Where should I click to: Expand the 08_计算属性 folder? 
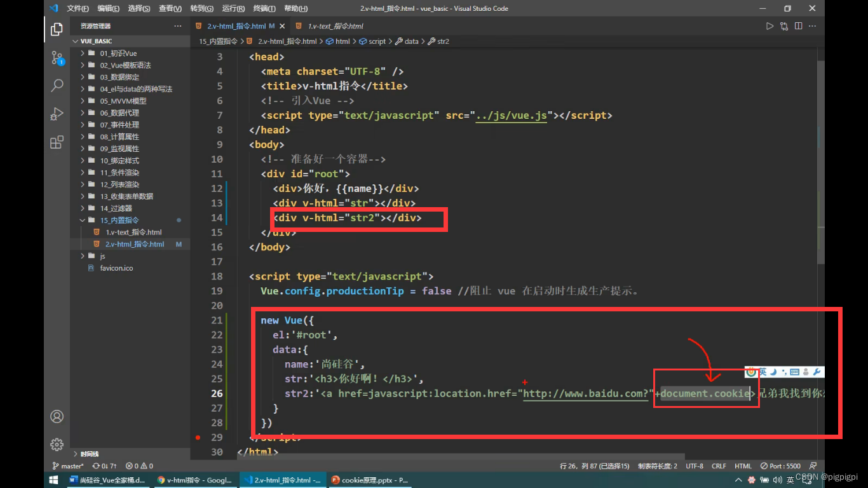(119, 137)
